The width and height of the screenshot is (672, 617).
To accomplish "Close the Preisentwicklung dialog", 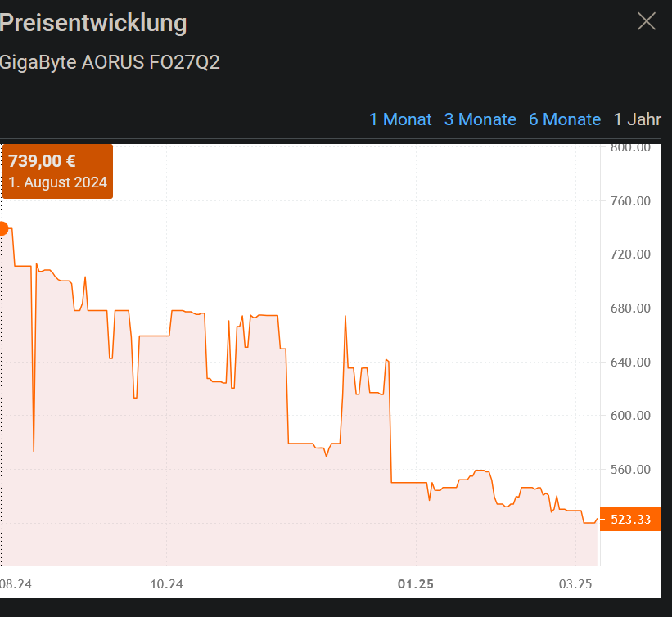I will point(646,21).
